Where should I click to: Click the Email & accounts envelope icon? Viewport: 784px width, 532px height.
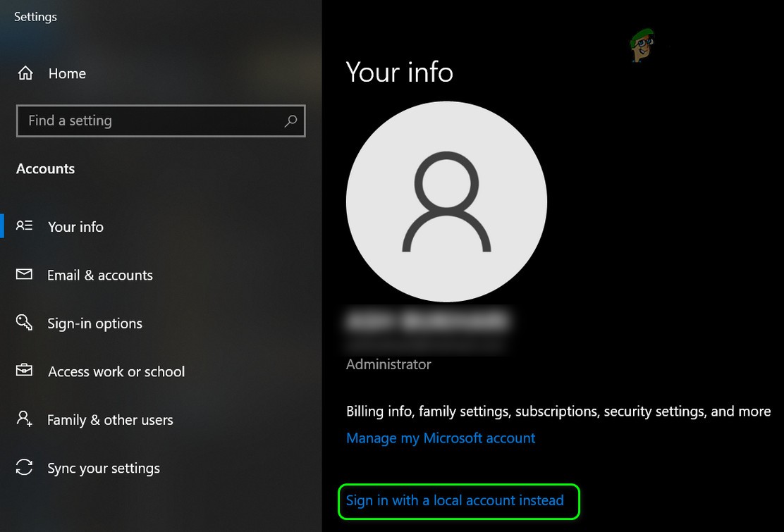point(24,275)
